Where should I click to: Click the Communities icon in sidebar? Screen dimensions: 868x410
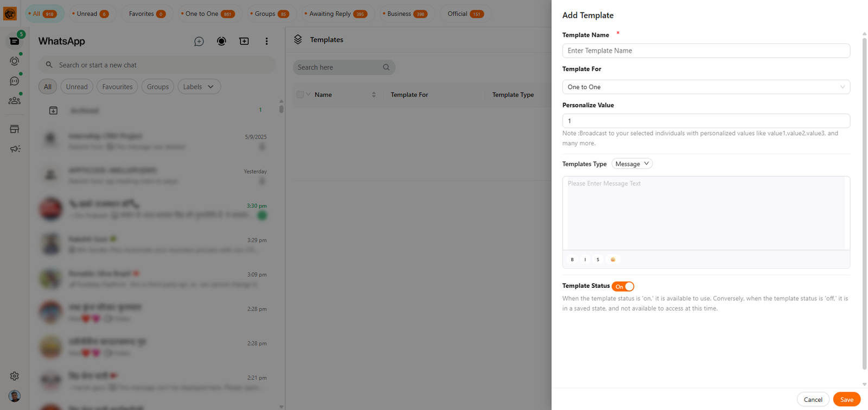pyautogui.click(x=15, y=100)
